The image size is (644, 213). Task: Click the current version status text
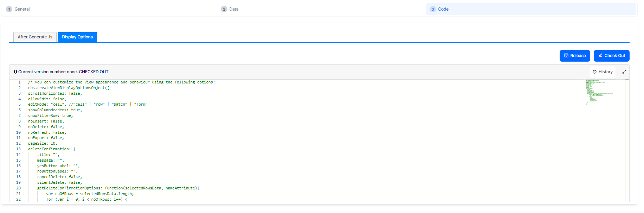pos(63,72)
